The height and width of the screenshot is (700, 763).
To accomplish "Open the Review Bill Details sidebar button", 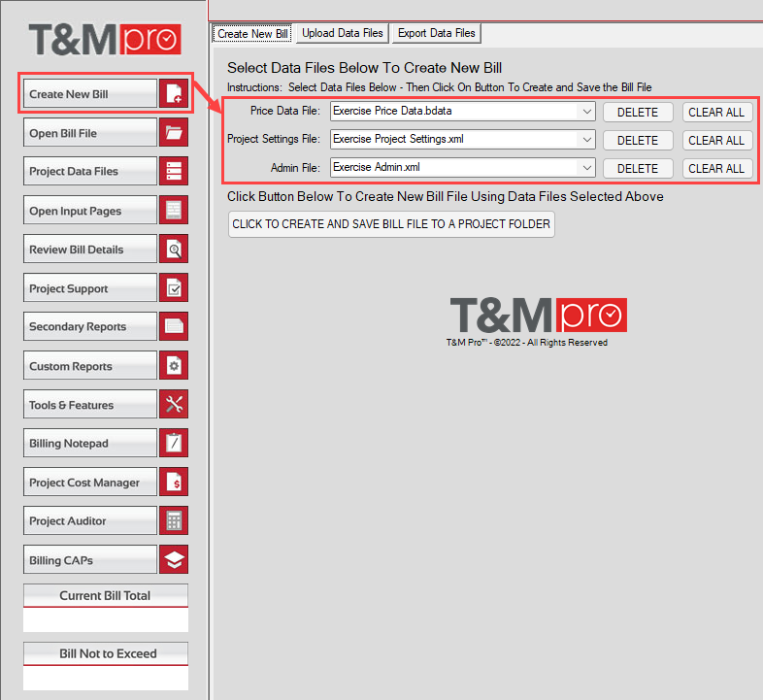I will coord(90,250).
